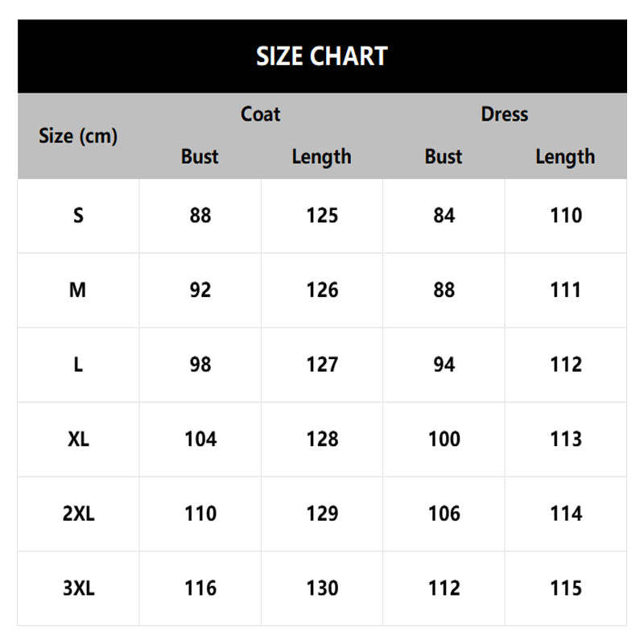
Task: Select coat bust value 104
Action: [x=200, y=439]
